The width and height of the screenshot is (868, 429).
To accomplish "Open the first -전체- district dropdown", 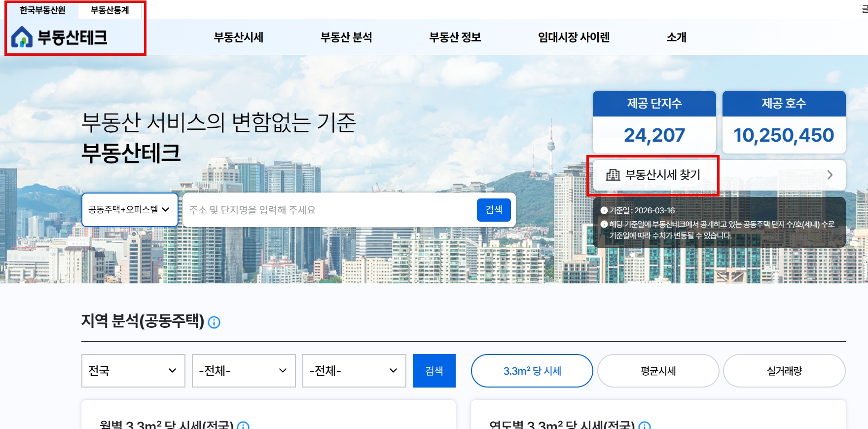I will point(244,371).
